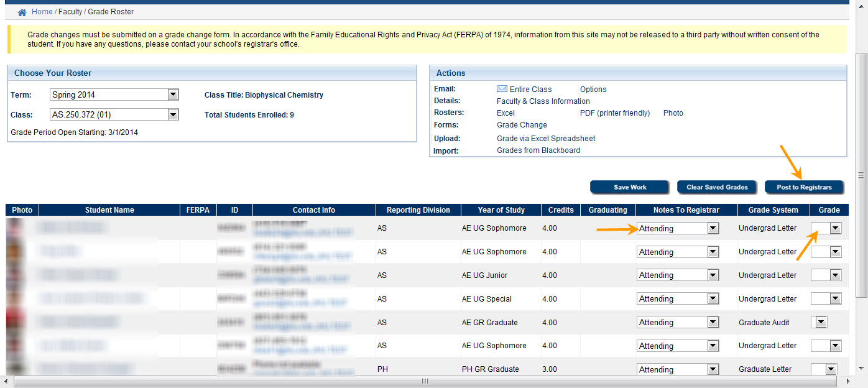868x388 pixels.
Task: Click the vertical scrollbar thumb
Action: 861,175
